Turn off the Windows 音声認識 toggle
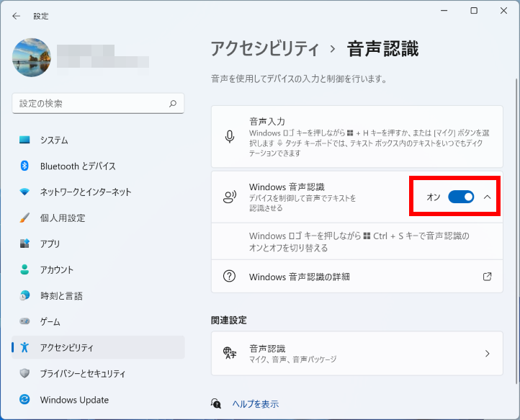This screenshot has height=420, width=520. [461, 197]
